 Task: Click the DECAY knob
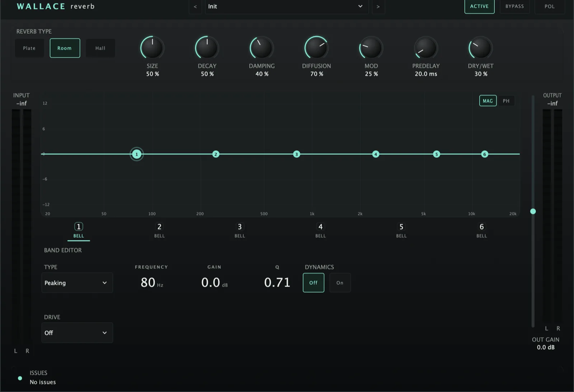(x=207, y=48)
